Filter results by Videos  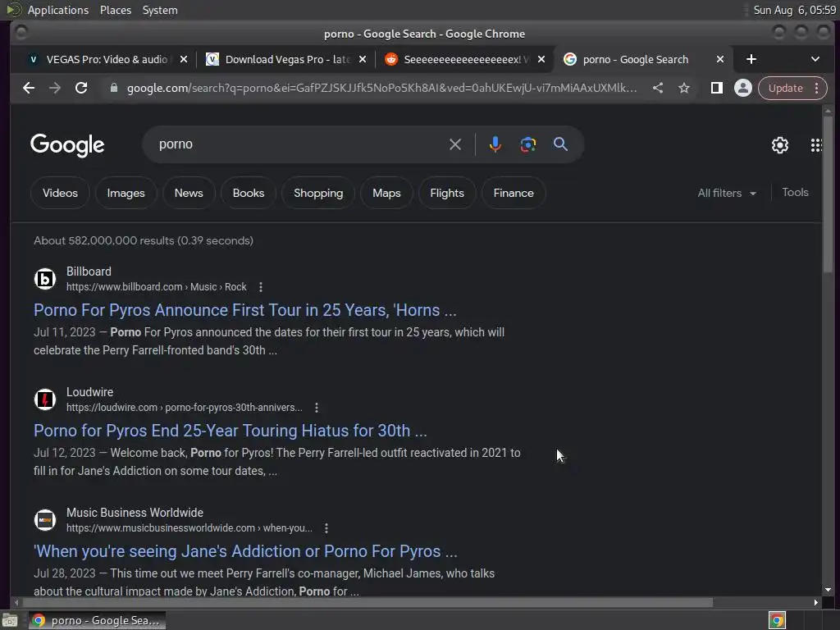60,193
